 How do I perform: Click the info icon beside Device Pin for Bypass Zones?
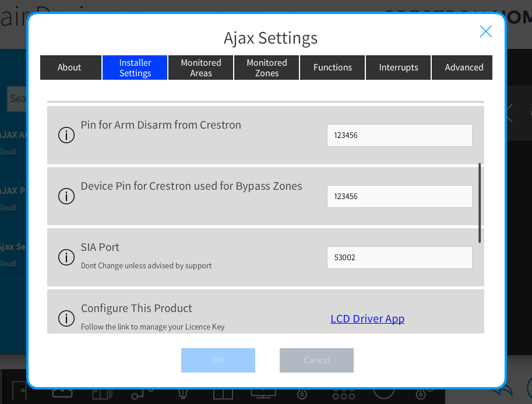tap(66, 196)
